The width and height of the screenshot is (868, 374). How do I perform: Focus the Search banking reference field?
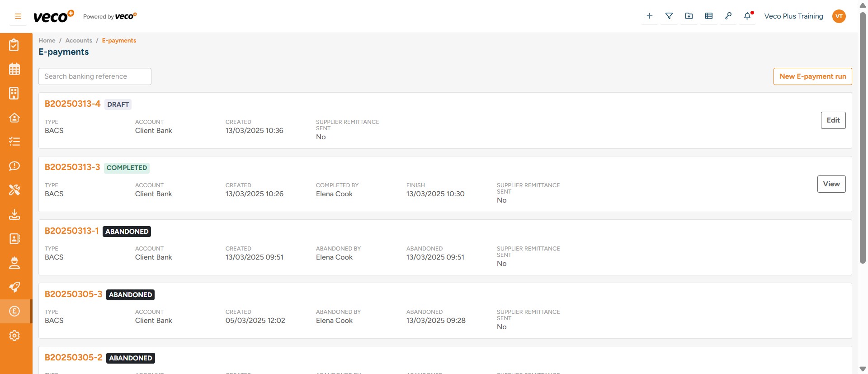point(95,76)
